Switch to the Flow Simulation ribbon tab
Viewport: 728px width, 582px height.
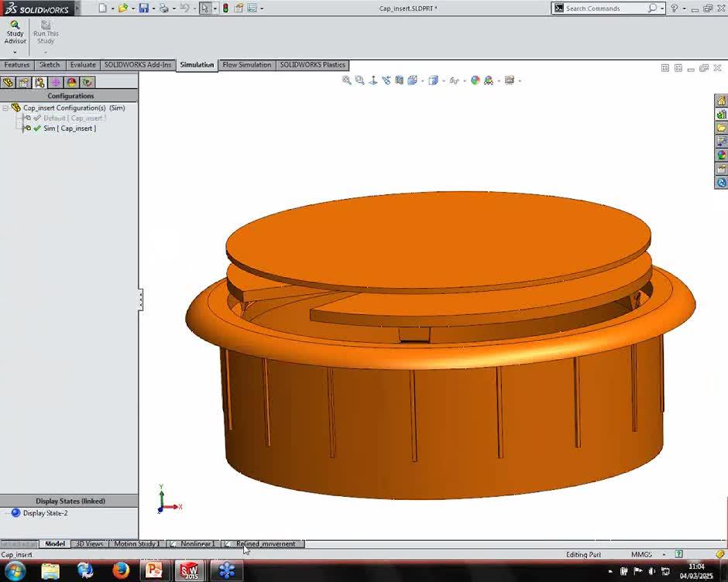pyautogui.click(x=246, y=65)
